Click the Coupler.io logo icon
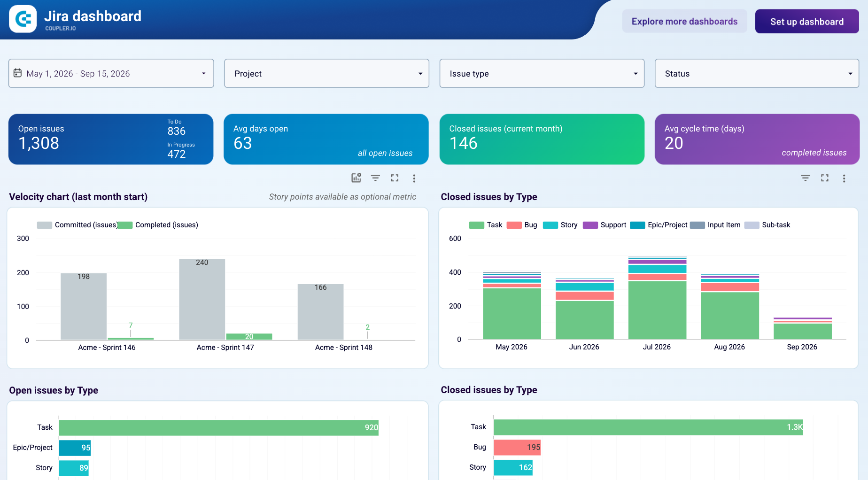The width and height of the screenshot is (868, 480). coord(23,19)
